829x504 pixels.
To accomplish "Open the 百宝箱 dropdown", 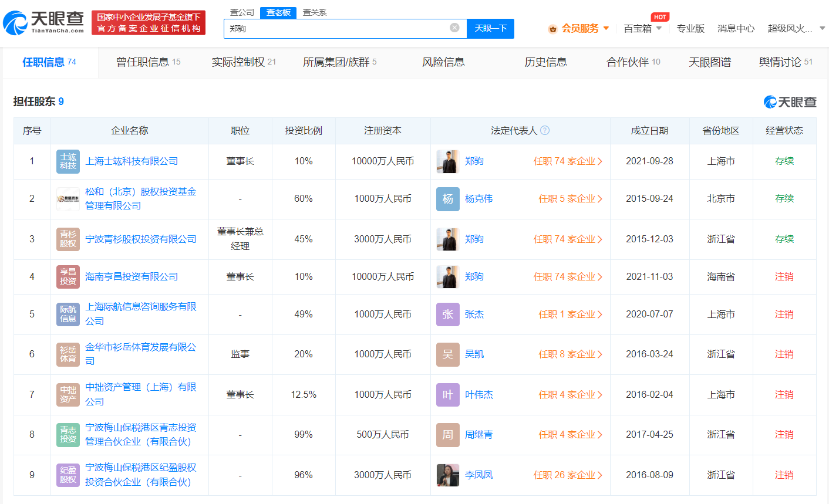I will [639, 28].
